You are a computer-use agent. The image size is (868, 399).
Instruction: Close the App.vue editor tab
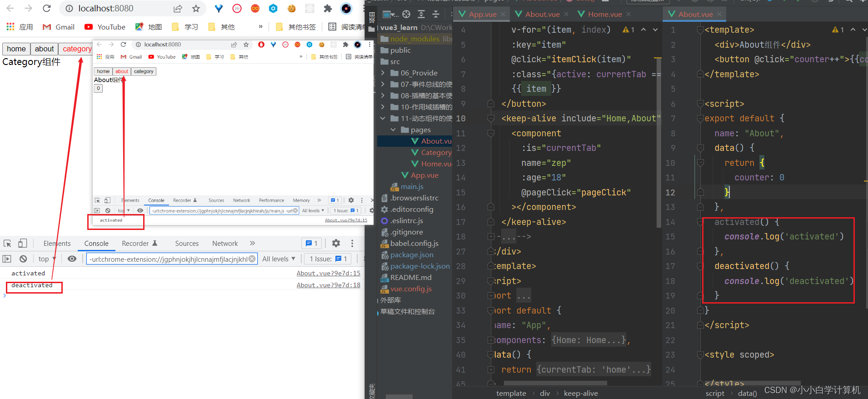click(x=503, y=14)
